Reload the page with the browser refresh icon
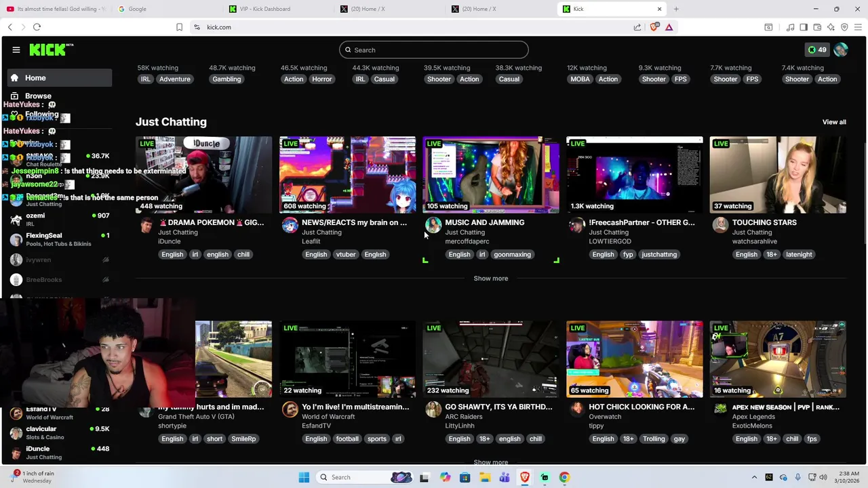Screen dimensions: 868x488 pos(37,27)
